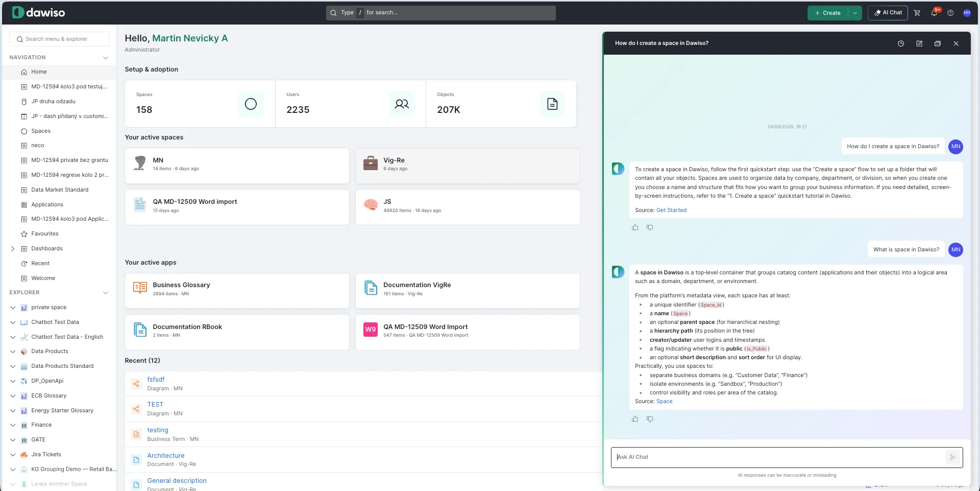Like the answer about creating a space

(x=635, y=227)
